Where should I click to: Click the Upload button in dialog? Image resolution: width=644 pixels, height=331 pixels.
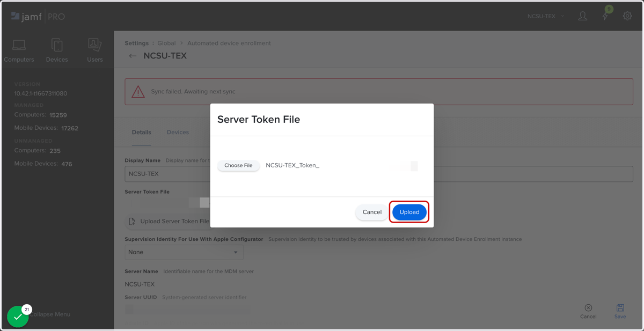(x=409, y=212)
